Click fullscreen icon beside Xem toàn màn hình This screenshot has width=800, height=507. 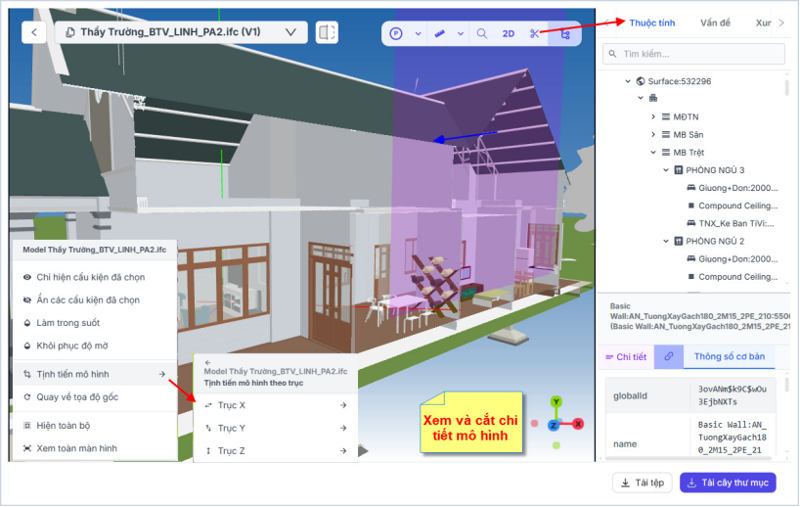27,449
